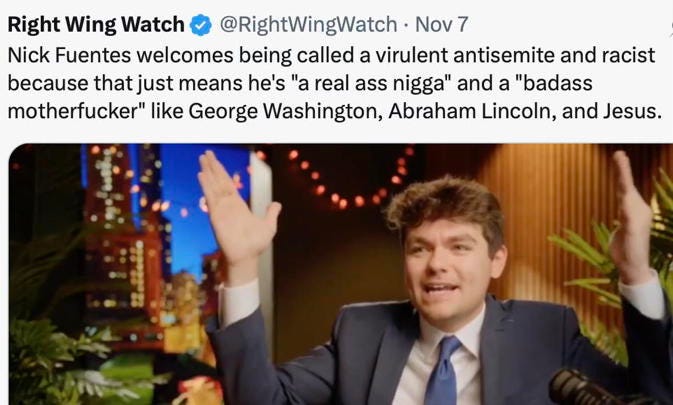Open the Right Wing Watch profile name
The height and width of the screenshot is (405, 673).
(x=96, y=24)
